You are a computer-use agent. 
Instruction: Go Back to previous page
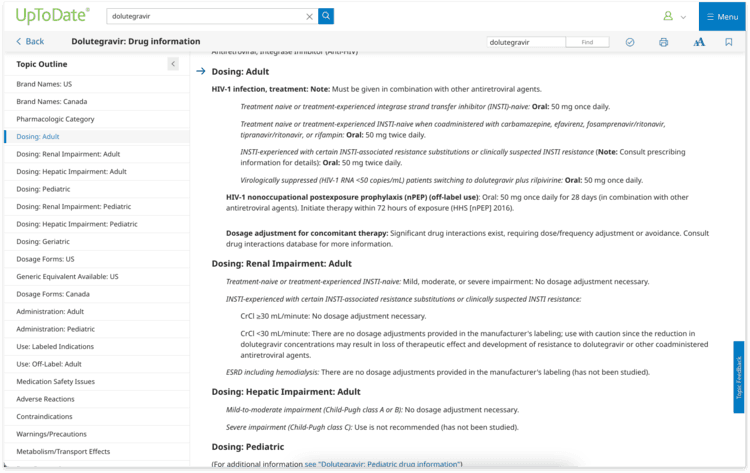coord(30,42)
